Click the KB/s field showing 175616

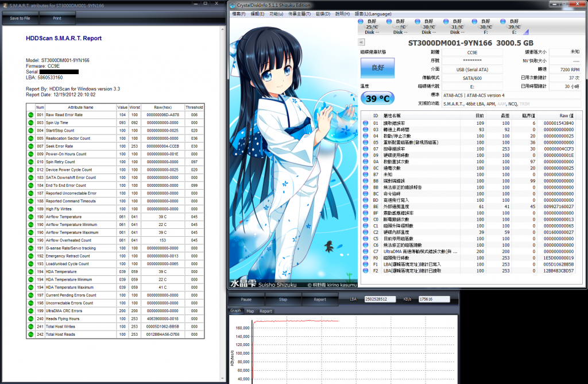pyautogui.click(x=434, y=299)
